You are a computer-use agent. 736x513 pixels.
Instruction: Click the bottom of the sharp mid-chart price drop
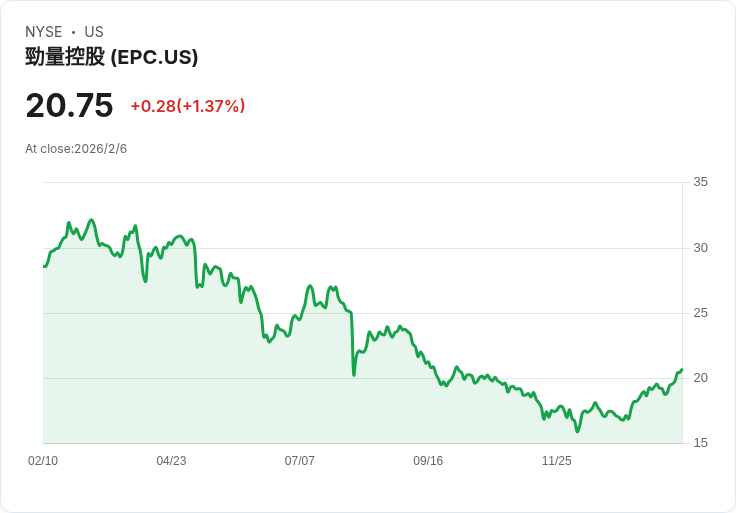[x=354, y=375]
